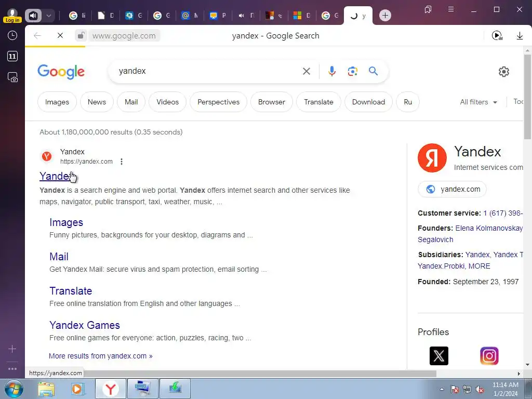
Task: Click the www.google.com address field
Action: coord(124,36)
